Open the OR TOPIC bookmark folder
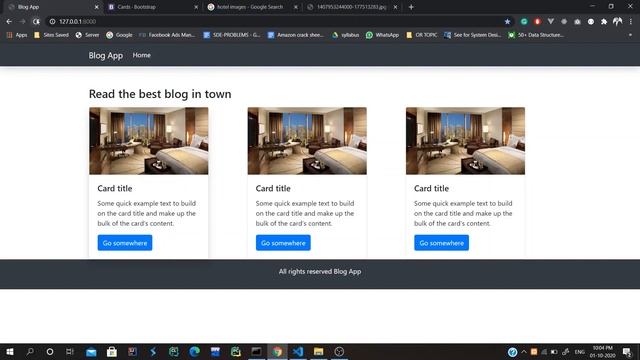Image resolution: width=640 pixels, height=360 pixels. coord(422,35)
